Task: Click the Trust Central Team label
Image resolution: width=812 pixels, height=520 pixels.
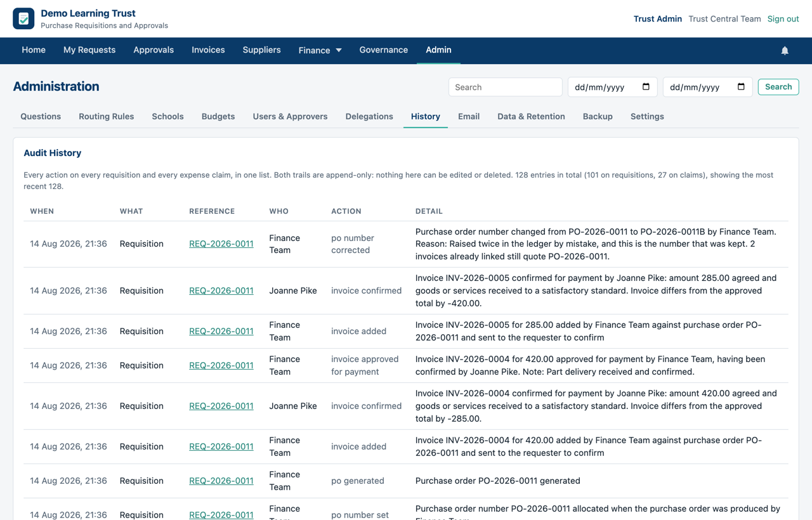Action: tap(724, 19)
